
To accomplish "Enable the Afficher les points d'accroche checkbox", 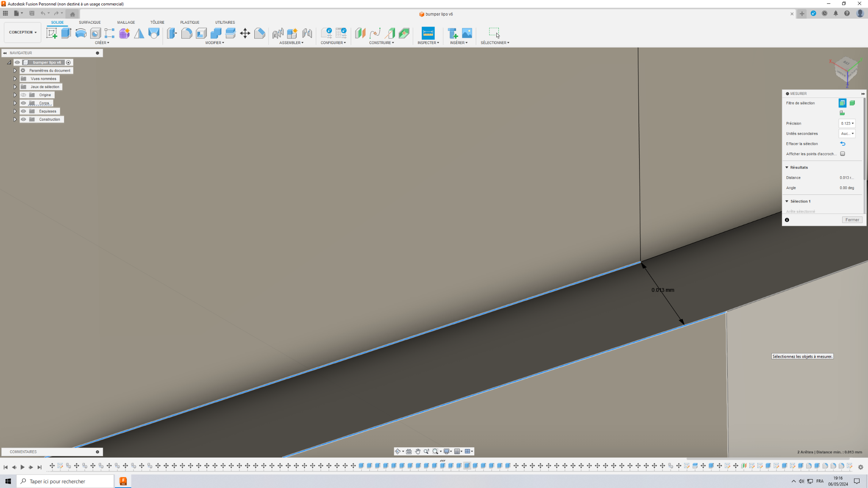I will pos(843,154).
